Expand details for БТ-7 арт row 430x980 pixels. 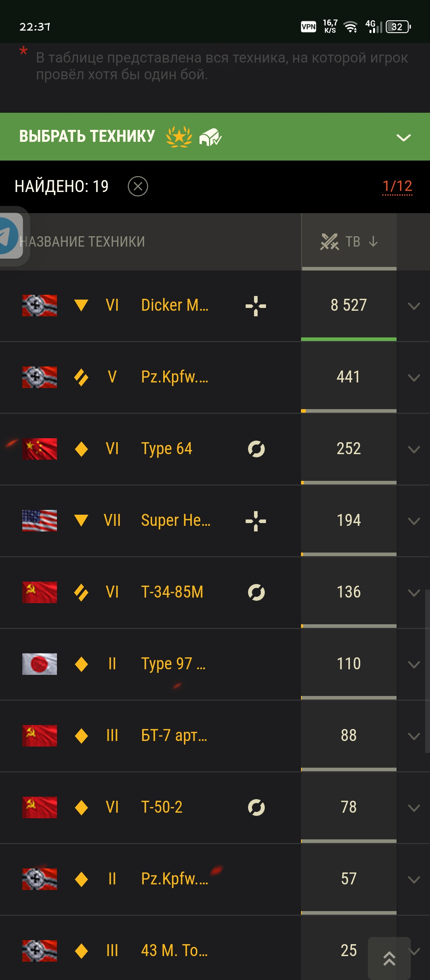pos(414,736)
